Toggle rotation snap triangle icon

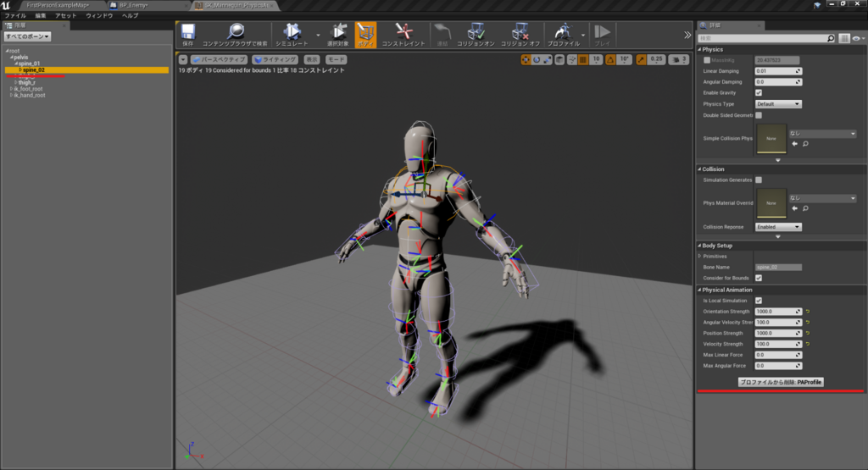pos(610,60)
